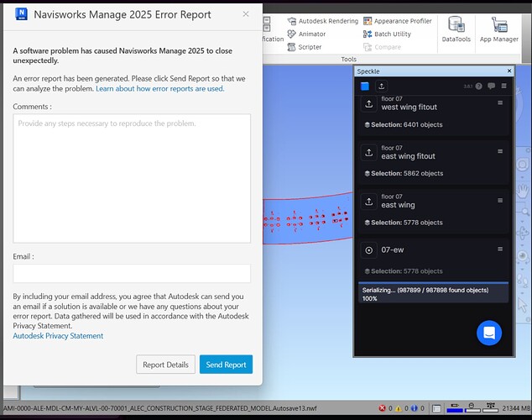Click the yellow warning count icon
Screen dimensions: 532x420
click(x=398, y=408)
